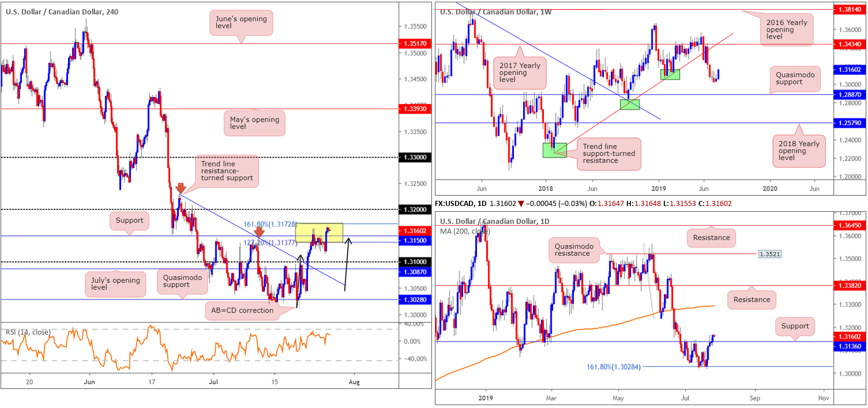Select the yellow highlighted rectangle zone

pos(320,233)
